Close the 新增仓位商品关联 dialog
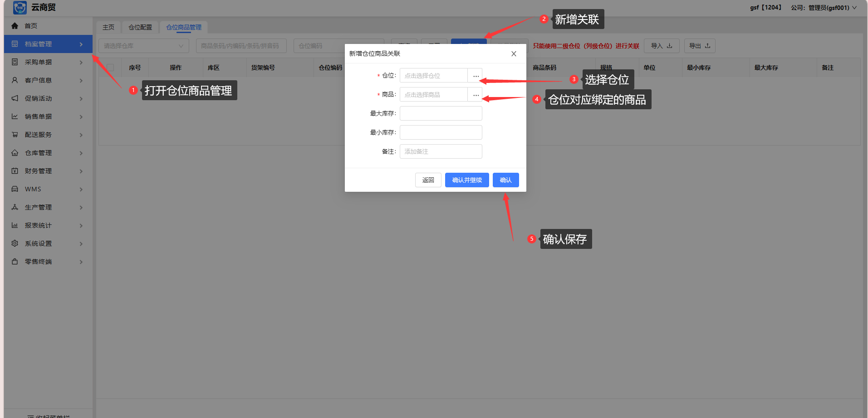 pyautogui.click(x=514, y=53)
